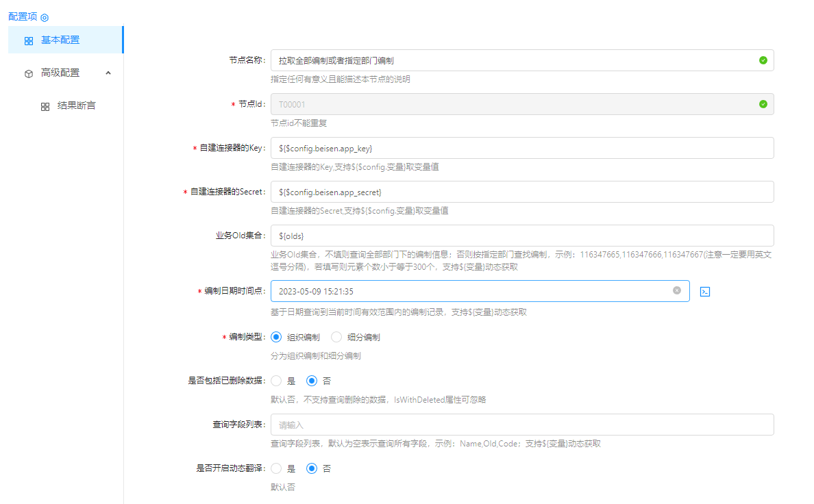The width and height of the screenshot is (814, 504).
Task: Click the green checkmark in the 节点Id field
Action: [x=763, y=104]
